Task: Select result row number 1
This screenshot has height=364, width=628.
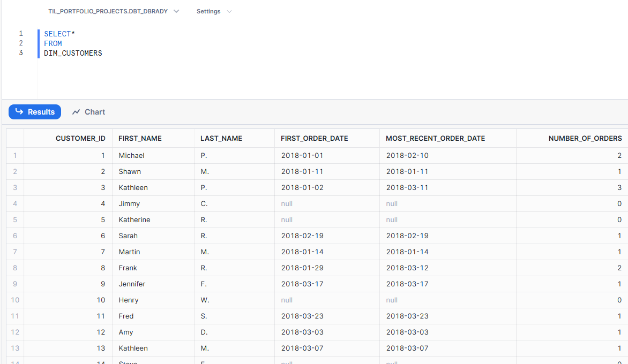Action: click(15, 155)
